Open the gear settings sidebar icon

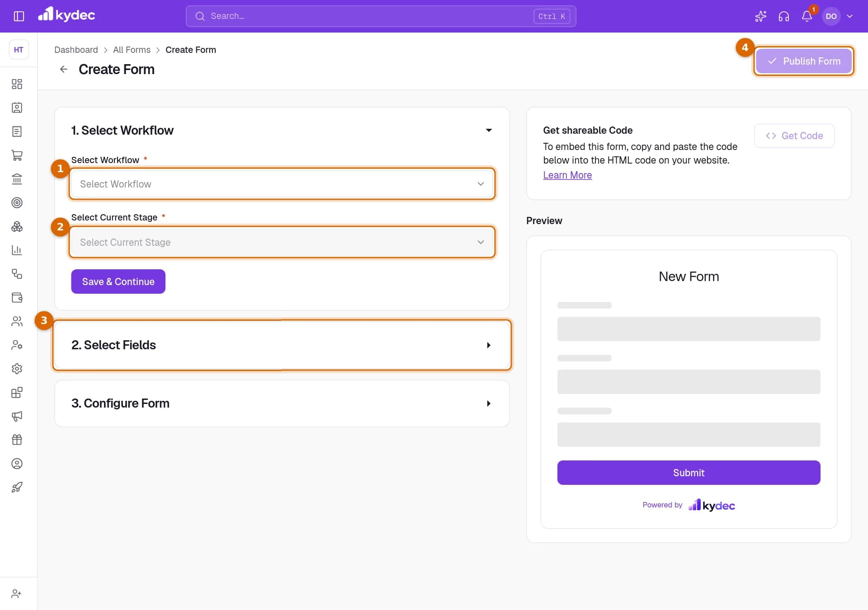point(17,369)
